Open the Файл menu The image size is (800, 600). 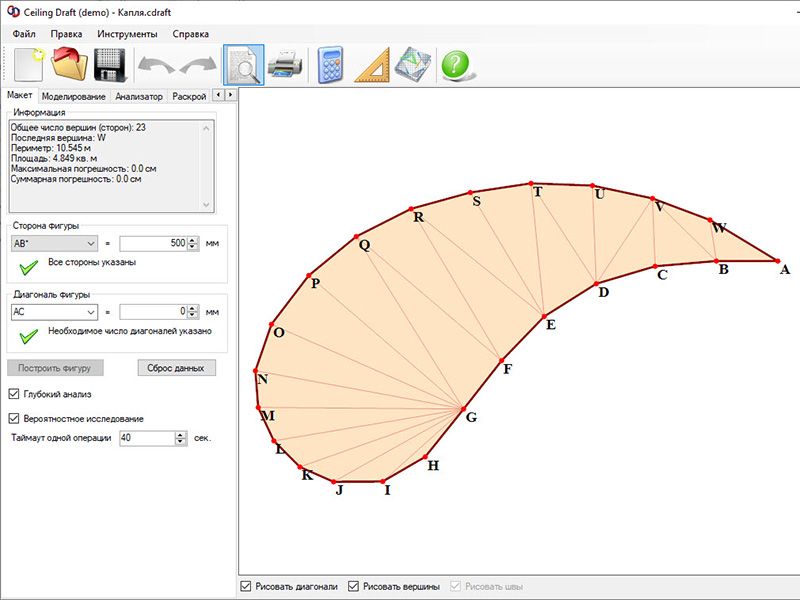tap(24, 34)
